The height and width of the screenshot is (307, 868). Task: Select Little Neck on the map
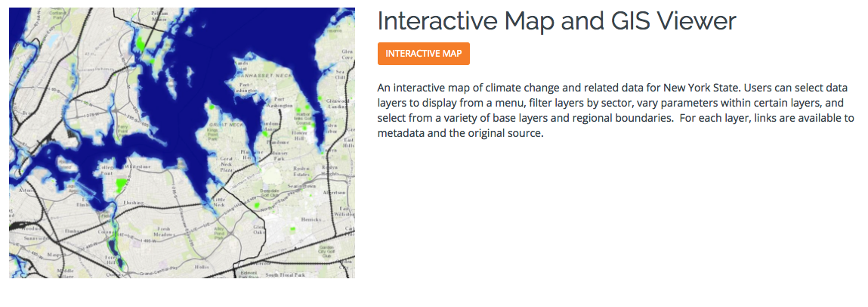220,201
